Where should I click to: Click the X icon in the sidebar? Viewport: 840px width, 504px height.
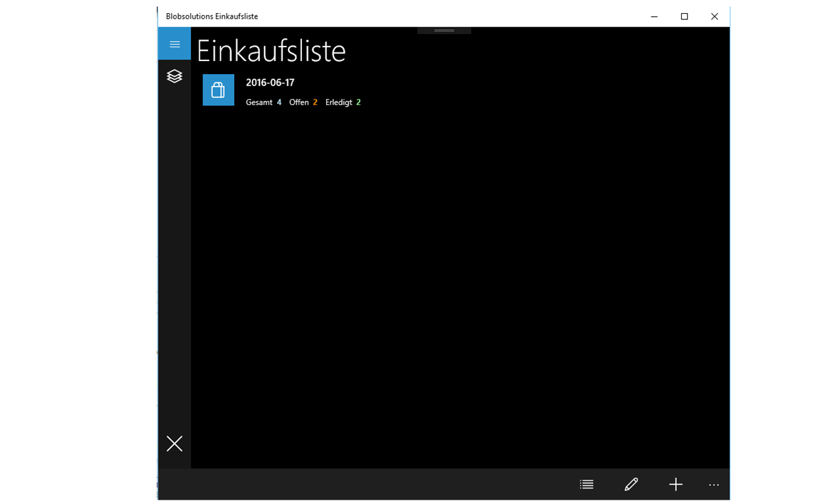(174, 443)
